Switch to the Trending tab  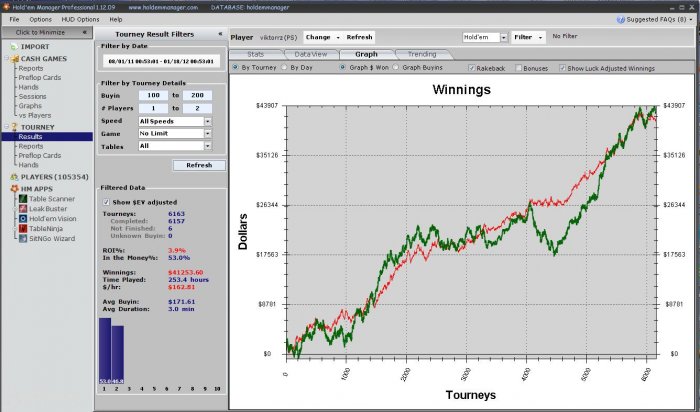point(422,54)
